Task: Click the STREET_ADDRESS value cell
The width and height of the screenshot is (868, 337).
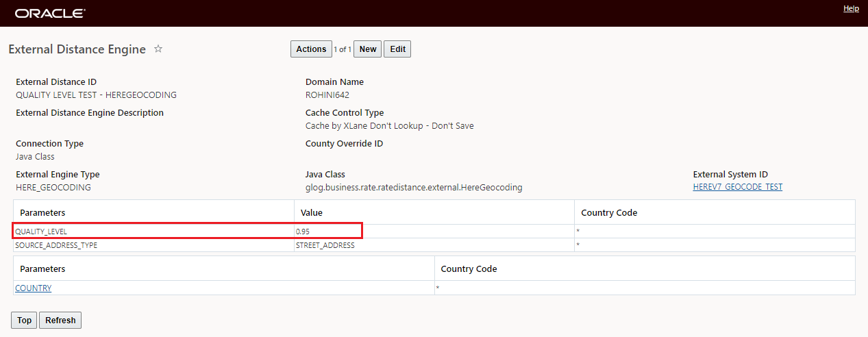Action: click(325, 245)
